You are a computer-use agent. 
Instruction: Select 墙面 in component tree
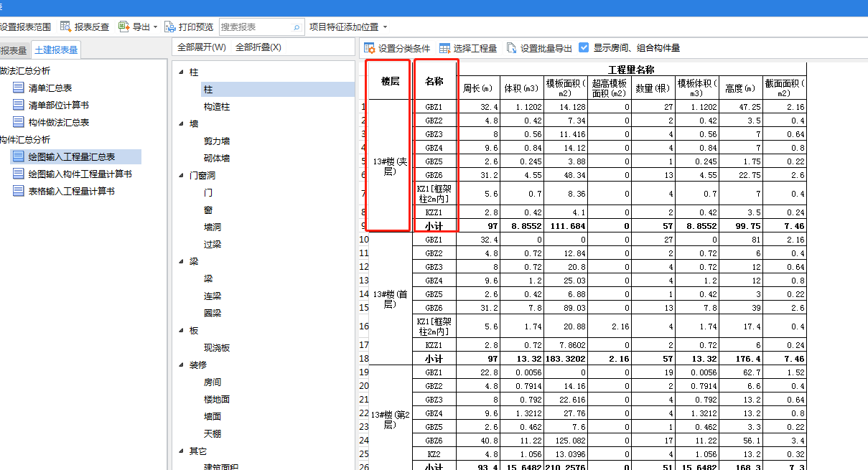[213, 416]
